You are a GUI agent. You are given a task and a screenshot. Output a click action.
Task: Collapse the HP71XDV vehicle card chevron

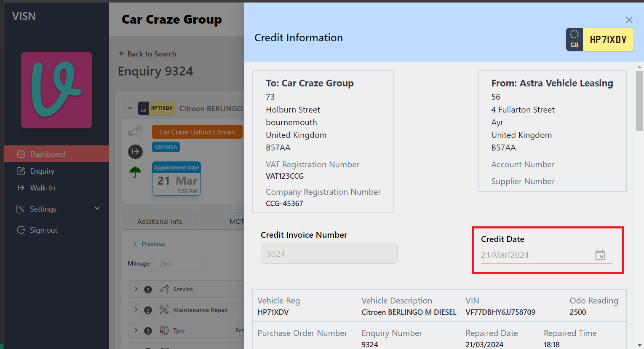(130, 108)
